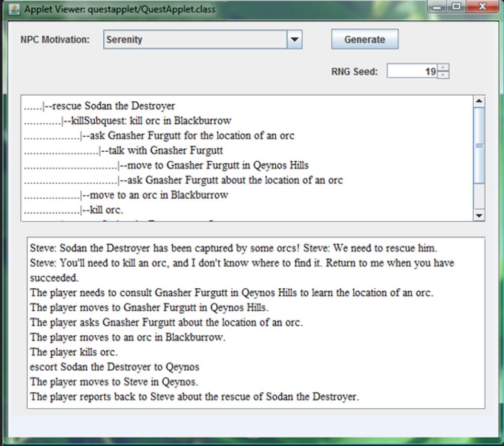Image resolution: width=504 pixels, height=446 pixels.
Task: Click 'Steve: Sodan the Destroyer has been captured' line
Action: pyautogui.click(x=234, y=248)
